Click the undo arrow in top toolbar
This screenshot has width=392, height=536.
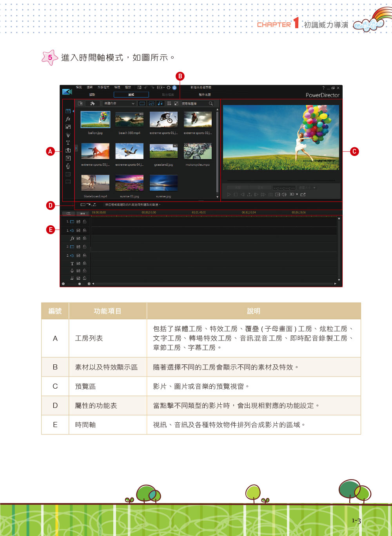[146, 87]
